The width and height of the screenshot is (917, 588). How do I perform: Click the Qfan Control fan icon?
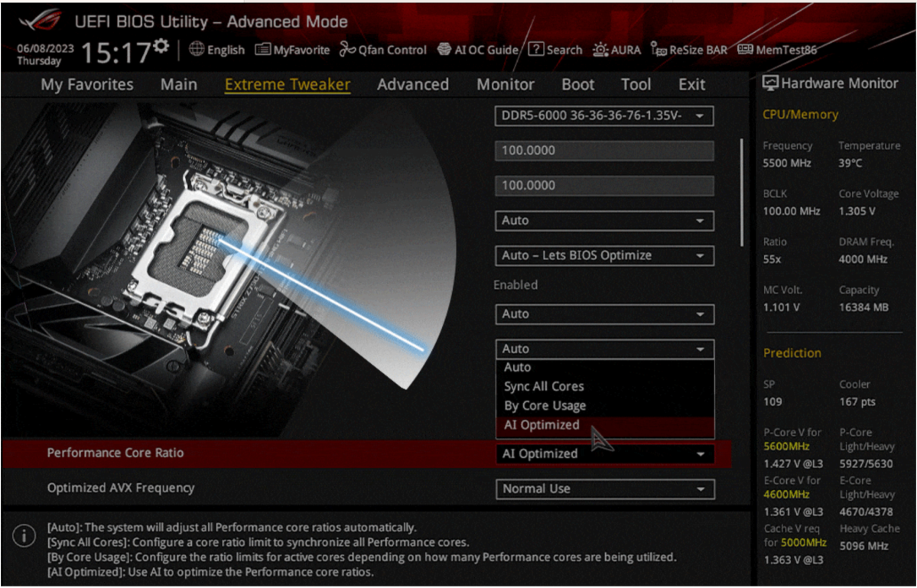[x=347, y=50]
